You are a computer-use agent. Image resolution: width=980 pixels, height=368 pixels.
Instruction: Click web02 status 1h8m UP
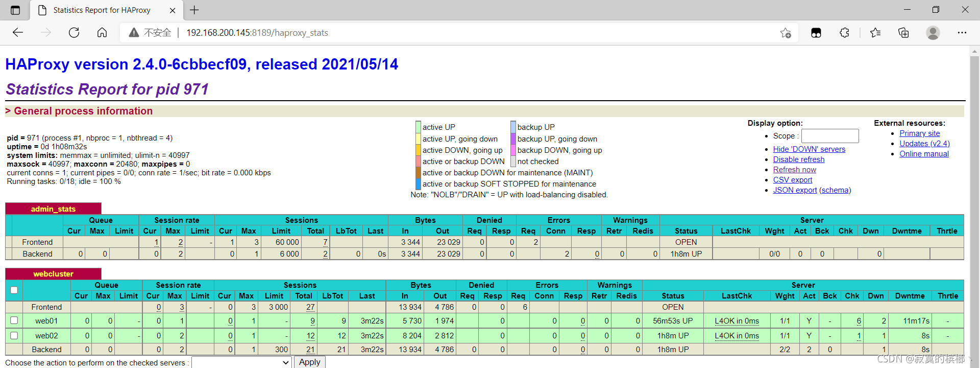673,336
